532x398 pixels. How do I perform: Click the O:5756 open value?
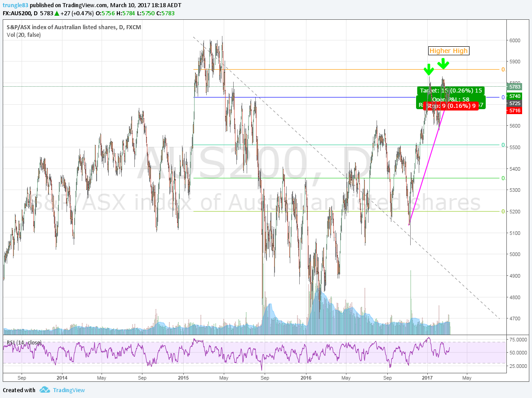point(106,13)
